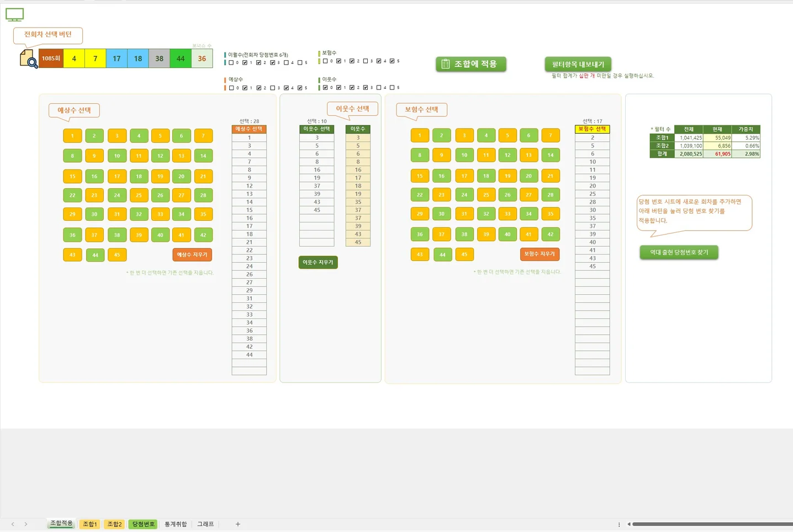Click the 보험수 선택 yellow column header
Screen dimensions: 793x532
click(592, 129)
